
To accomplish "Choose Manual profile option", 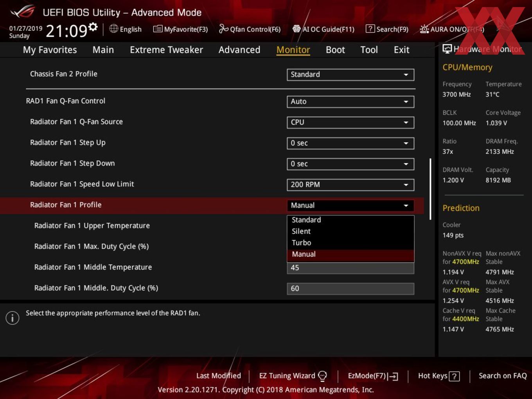I will [x=350, y=254].
